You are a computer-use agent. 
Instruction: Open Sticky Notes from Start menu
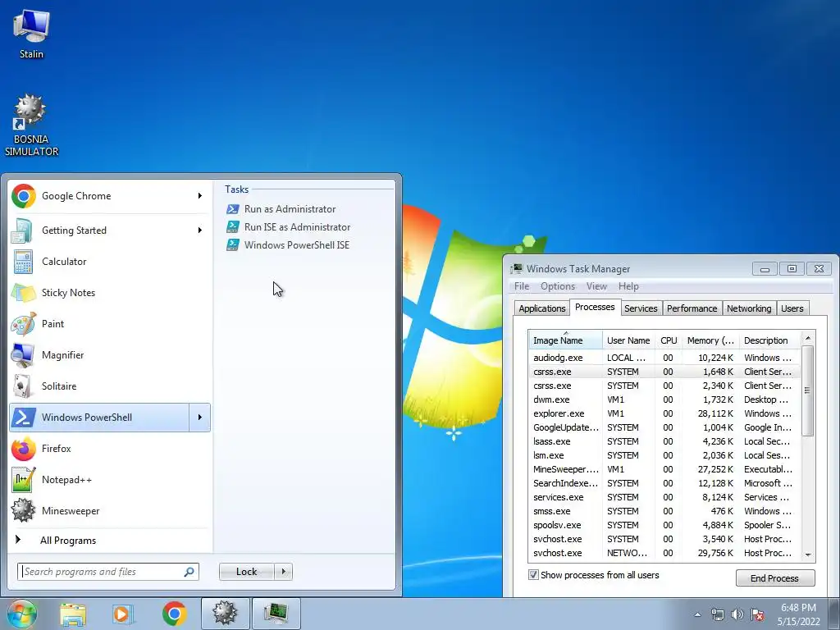110,293
